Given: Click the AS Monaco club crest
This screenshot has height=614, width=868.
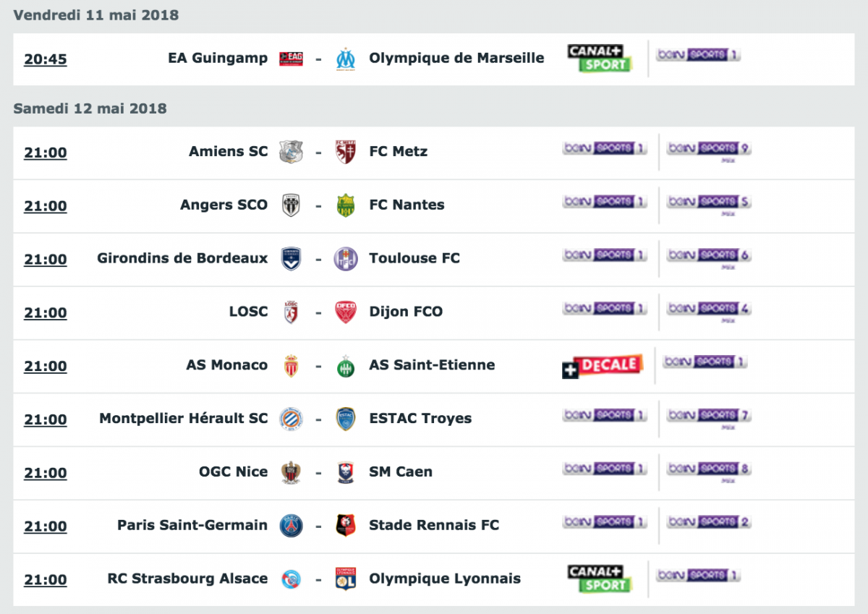Looking at the screenshot, I should pos(291,366).
